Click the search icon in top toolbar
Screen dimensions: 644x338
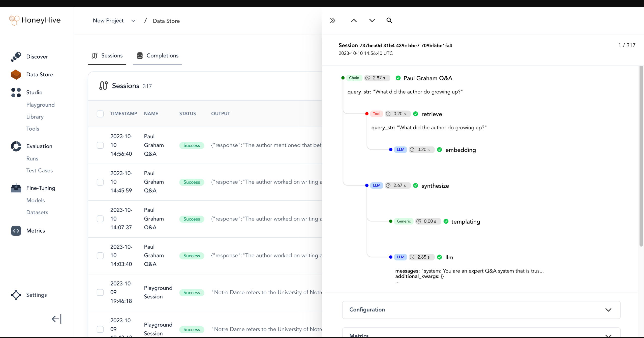389,20
